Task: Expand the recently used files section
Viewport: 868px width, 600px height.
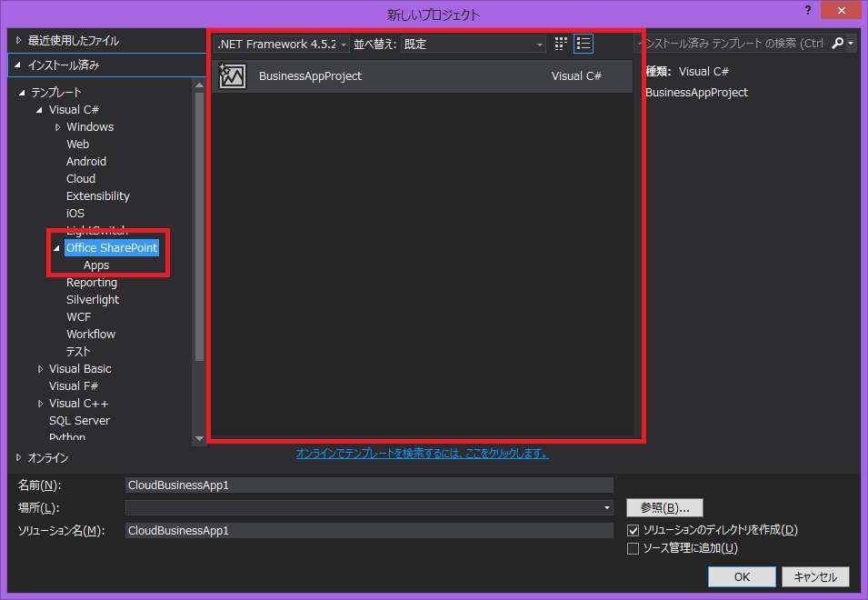Action: tap(19, 40)
